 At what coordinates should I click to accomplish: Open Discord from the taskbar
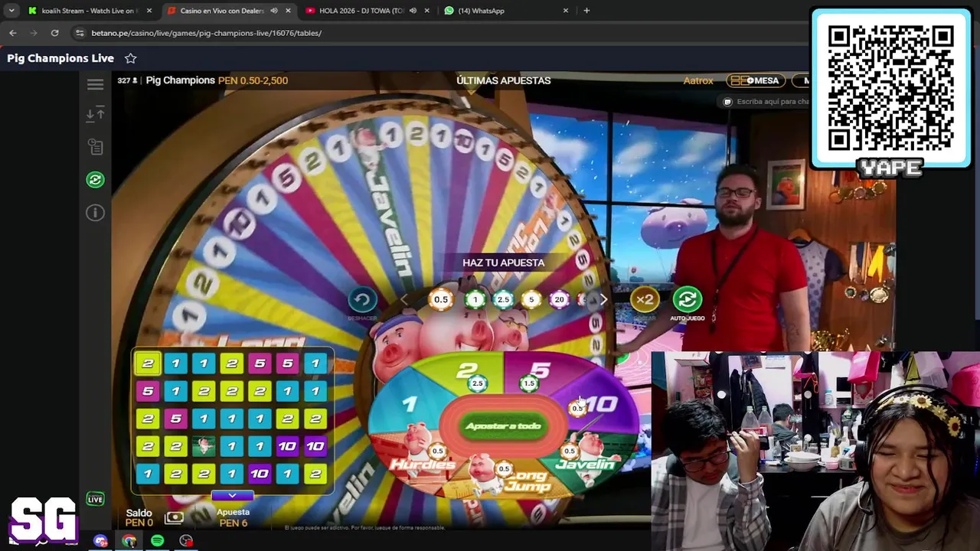(x=100, y=541)
